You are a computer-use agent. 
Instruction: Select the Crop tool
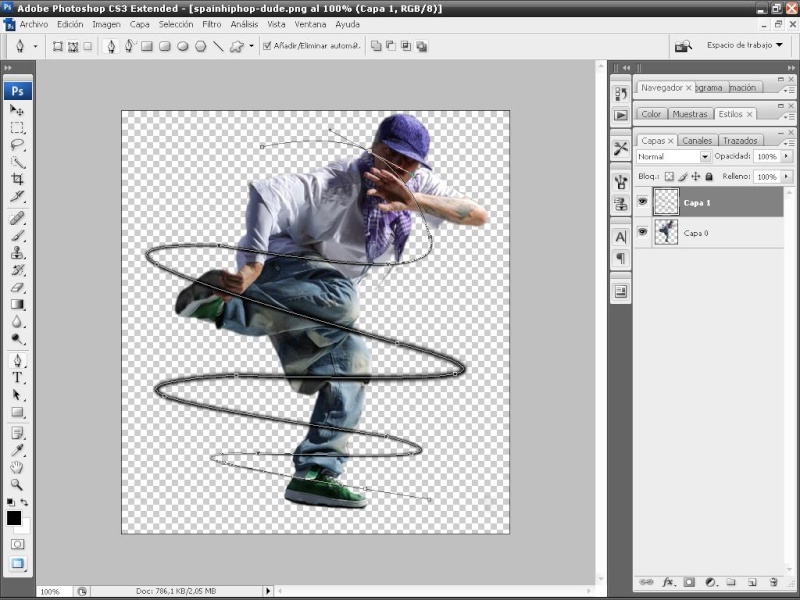click(x=17, y=179)
